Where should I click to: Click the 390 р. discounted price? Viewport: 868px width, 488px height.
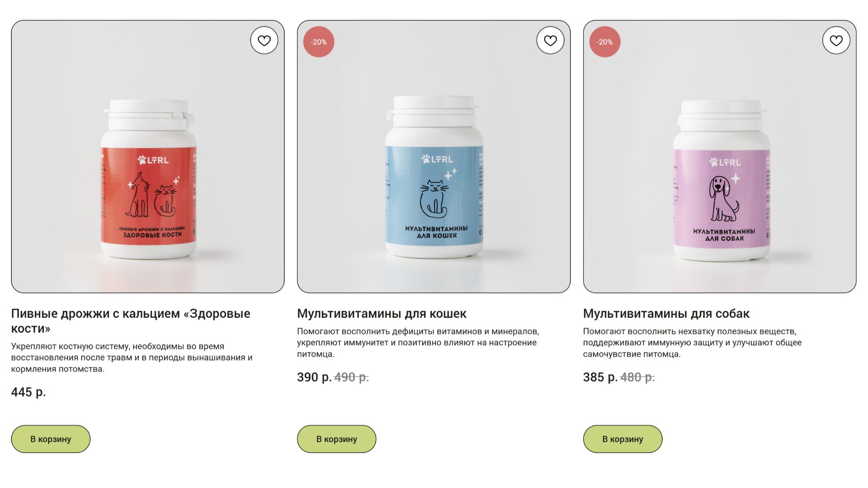tap(314, 377)
